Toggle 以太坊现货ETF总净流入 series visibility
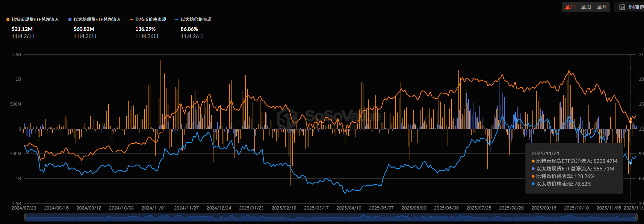 pos(97,20)
